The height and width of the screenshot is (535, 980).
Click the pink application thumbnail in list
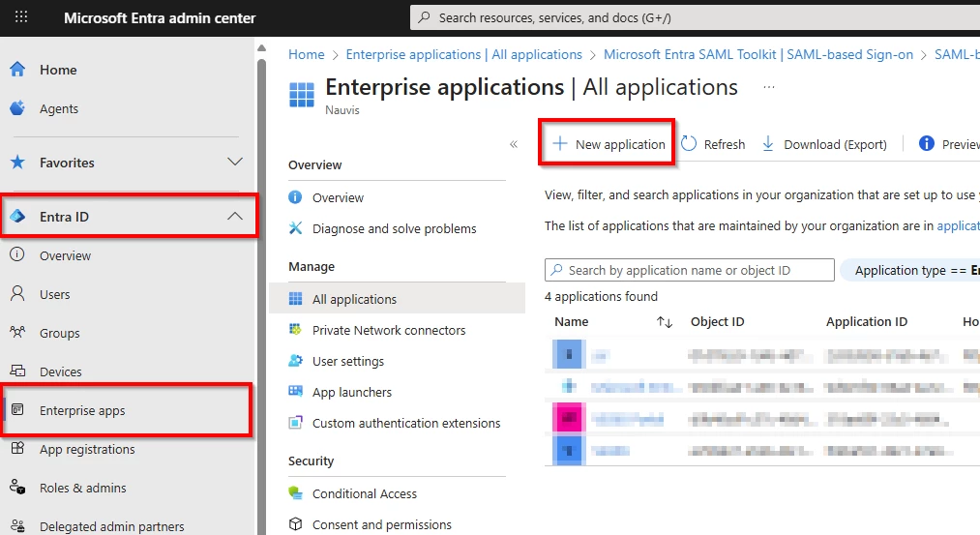[x=568, y=418]
